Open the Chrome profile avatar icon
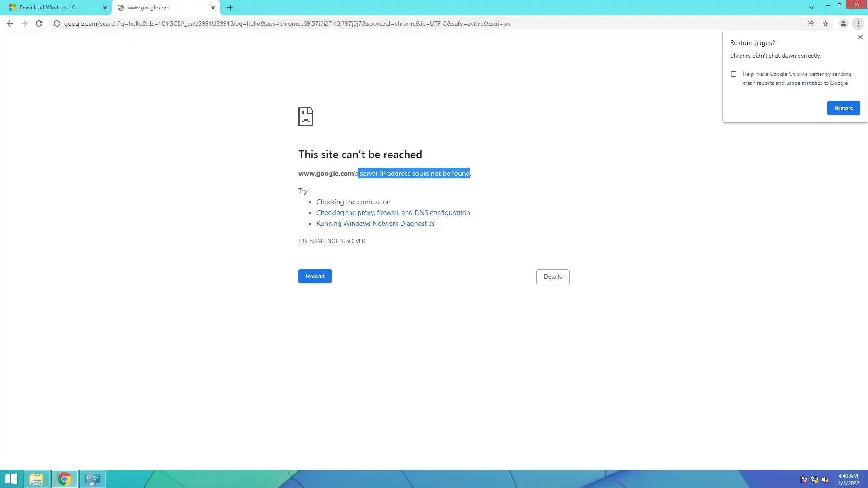The image size is (868, 488). pos(843,23)
